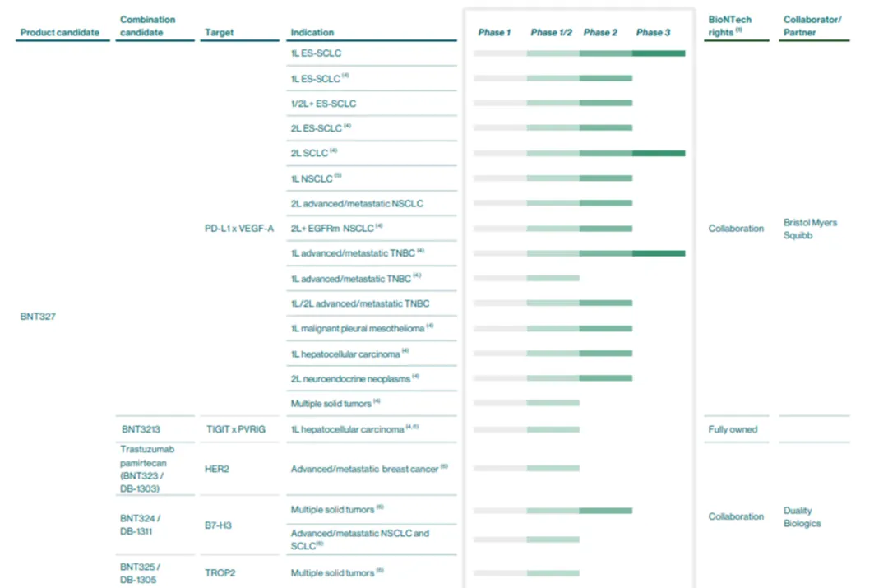The height and width of the screenshot is (588, 888).
Task: Select the Phase 2 header
Action: tap(601, 33)
